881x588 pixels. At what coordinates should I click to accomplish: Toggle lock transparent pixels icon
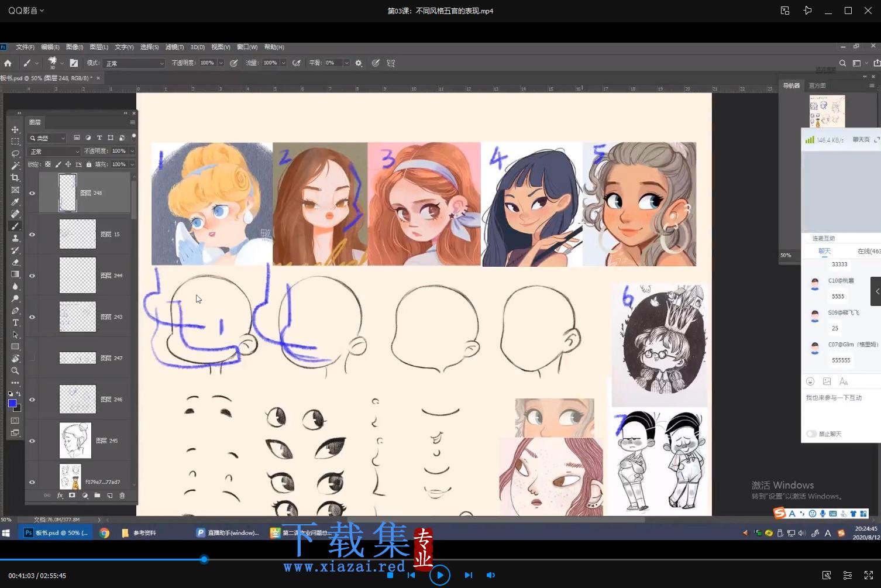coord(48,164)
